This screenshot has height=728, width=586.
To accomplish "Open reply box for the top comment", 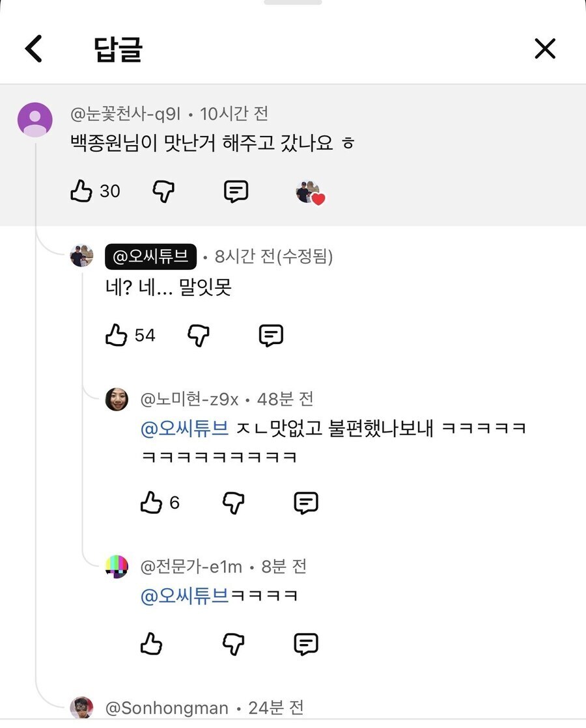I will (x=235, y=191).
